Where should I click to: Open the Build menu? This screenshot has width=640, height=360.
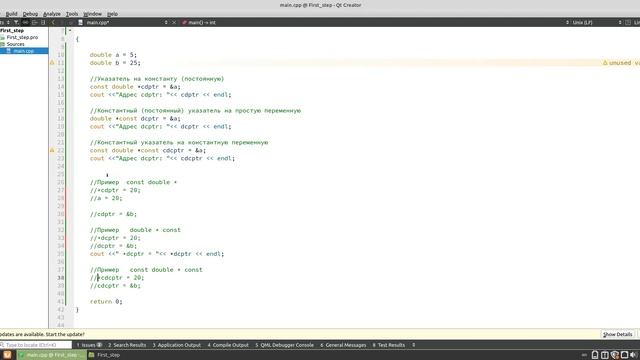point(11,14)
